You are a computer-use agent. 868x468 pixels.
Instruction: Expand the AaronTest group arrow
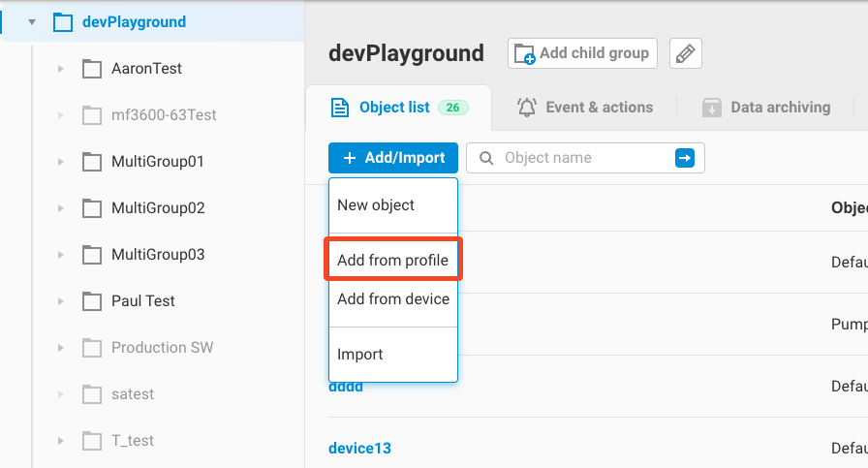[x=60, y=69]
